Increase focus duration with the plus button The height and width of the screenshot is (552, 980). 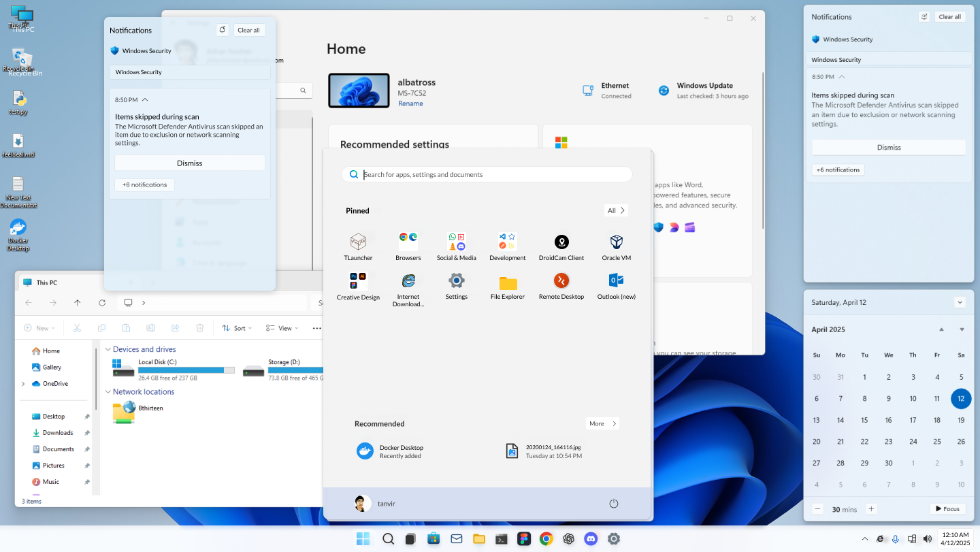click(x=871, y=508)
